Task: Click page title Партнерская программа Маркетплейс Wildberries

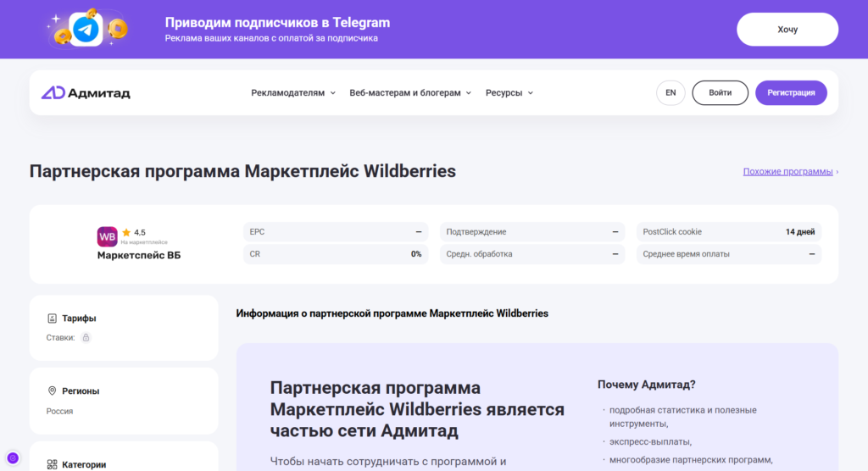Action: click(x=242, y=172)
